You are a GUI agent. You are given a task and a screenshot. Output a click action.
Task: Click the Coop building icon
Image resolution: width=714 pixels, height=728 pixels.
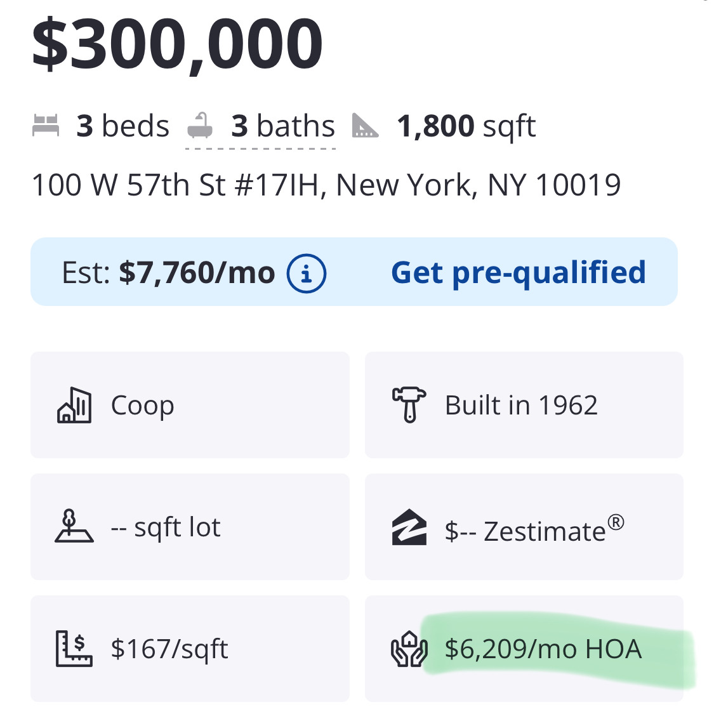74,405
